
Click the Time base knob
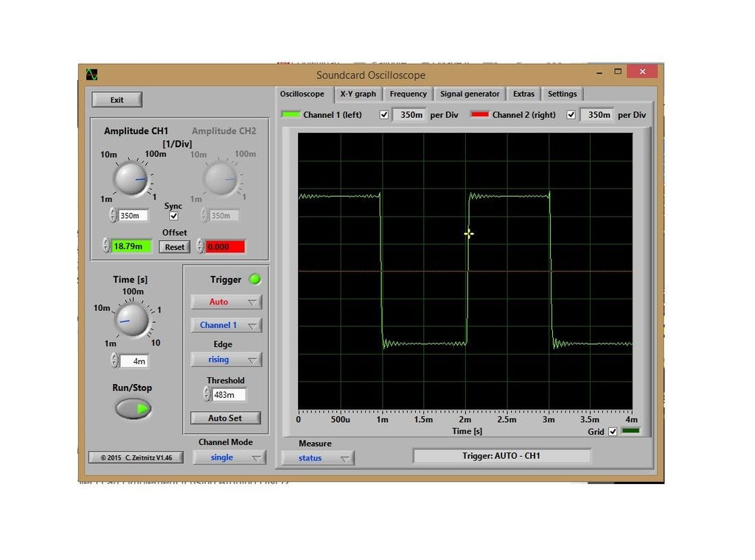coord(133,321)
